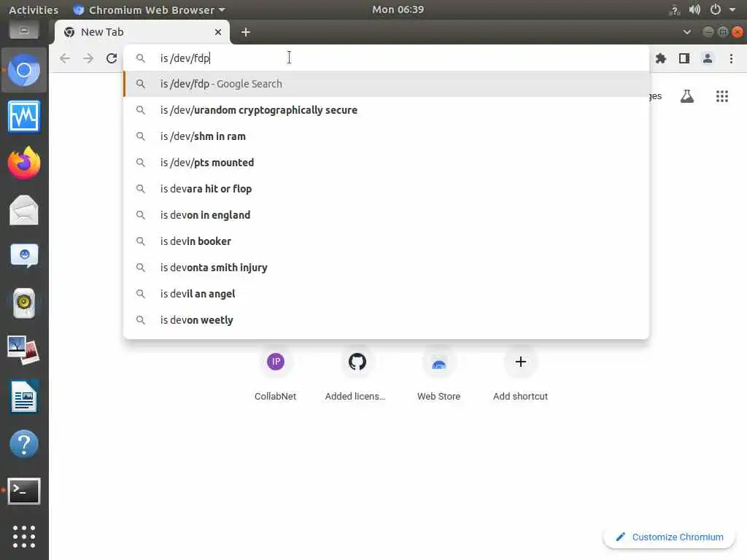Choose 'is devon in england' suggestion
The image size is (747, 560).
click(x=387, y=215)
